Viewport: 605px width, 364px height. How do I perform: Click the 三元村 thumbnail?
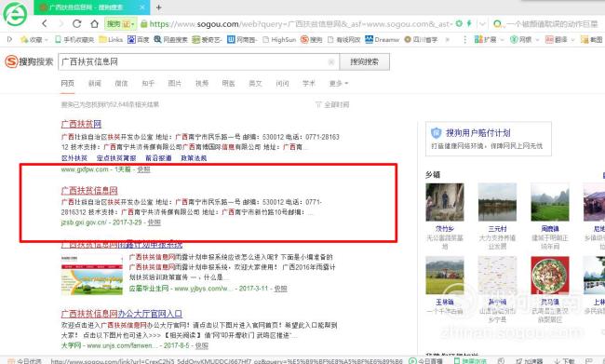497,202
